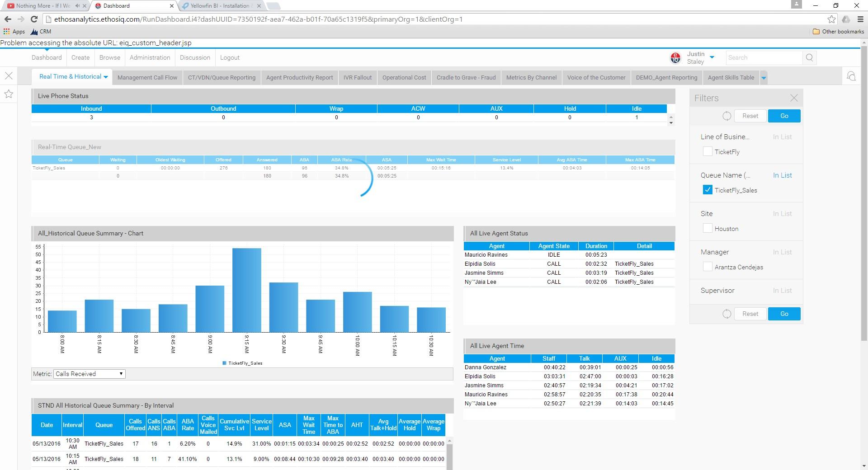Sort by Agent State column header
Viewport: 868px width, 470px height.
pyautogui.click(x=554, y=246)
